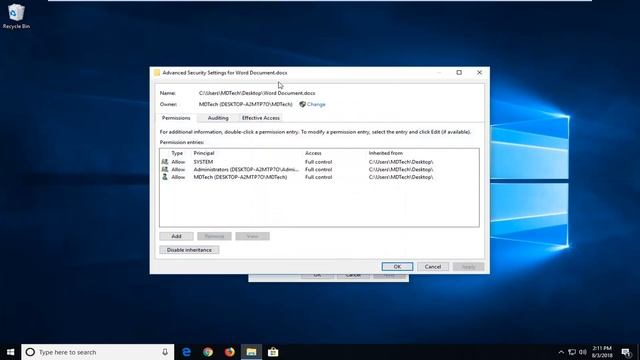Click the Cortana circle icon in search box
The height and width of the screenshot is (360, 640).
(30, 352)
